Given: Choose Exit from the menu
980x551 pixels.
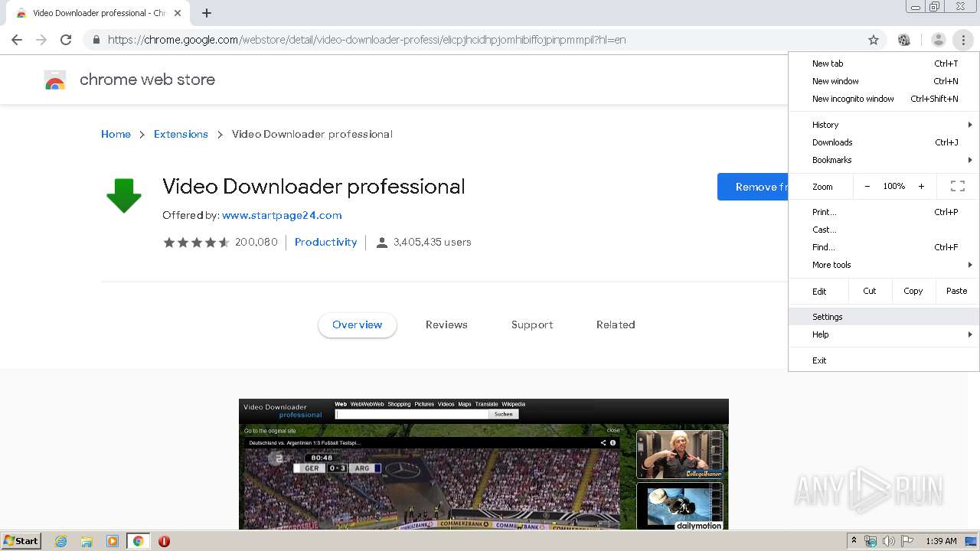Looking at the screenshot, I should tap(884, 360).
